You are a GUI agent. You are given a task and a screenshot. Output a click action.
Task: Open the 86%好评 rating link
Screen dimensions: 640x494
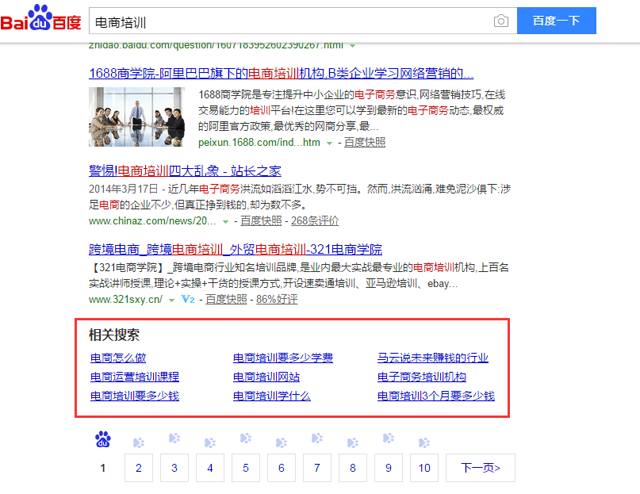point(277,299)
